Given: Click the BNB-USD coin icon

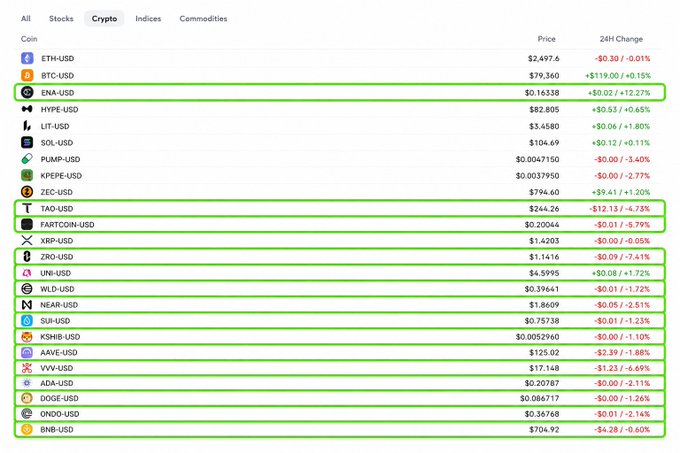Looking at the screenshot, I should [27, 430].
